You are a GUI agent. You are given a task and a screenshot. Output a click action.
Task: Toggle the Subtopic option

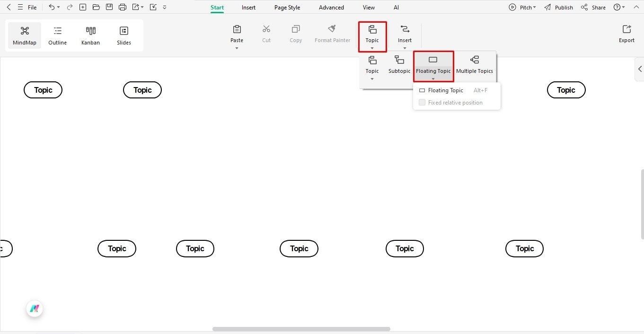pyautogui.click(x=399, y=65)
